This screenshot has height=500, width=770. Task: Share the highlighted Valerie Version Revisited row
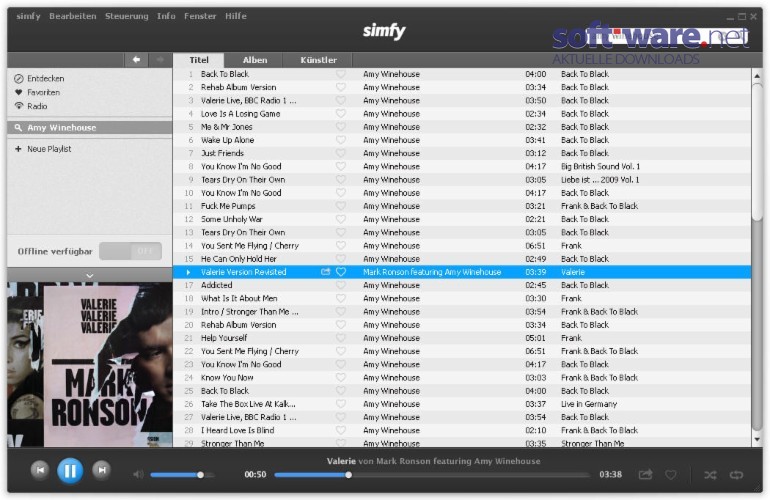325,272
